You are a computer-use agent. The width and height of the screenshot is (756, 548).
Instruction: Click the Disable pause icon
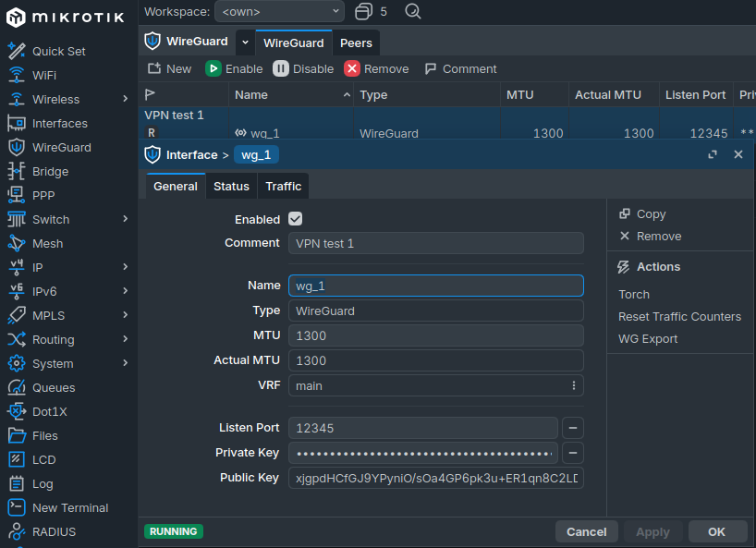click(281, 69)
